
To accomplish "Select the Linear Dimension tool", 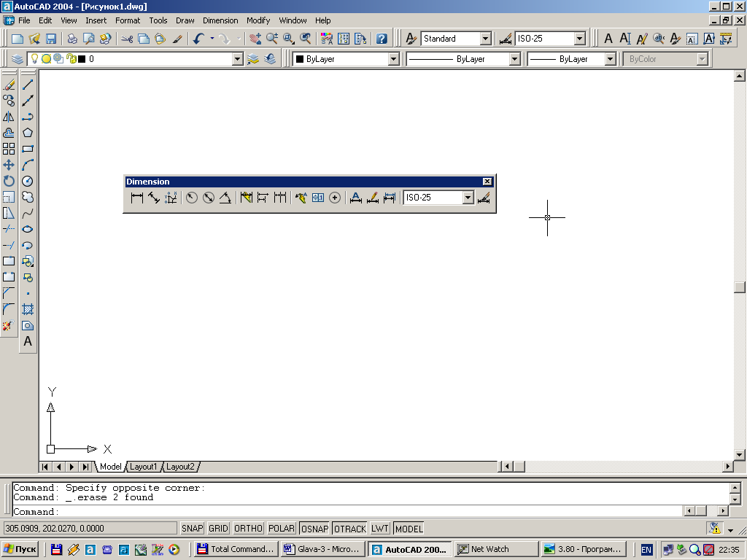I will click(136, 198).
